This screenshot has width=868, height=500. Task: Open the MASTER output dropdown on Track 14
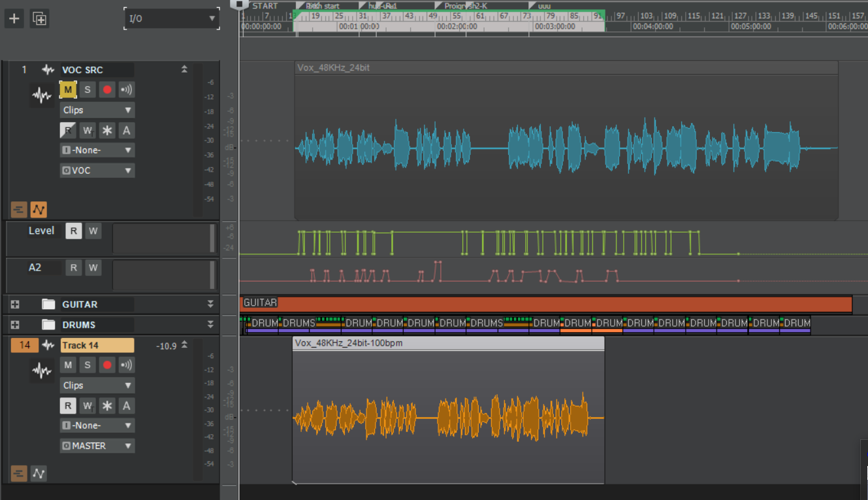click(97, 446)
